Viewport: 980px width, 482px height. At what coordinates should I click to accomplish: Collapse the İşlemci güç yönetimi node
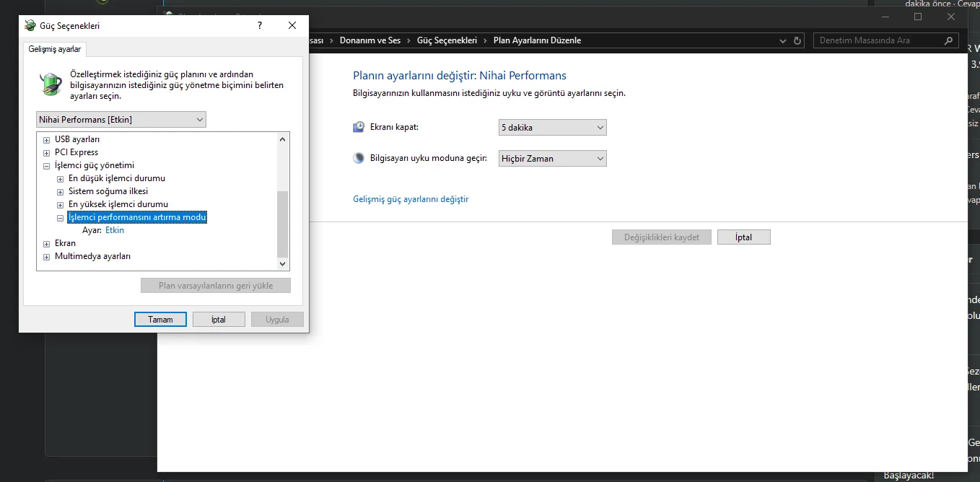coord(47,165)
